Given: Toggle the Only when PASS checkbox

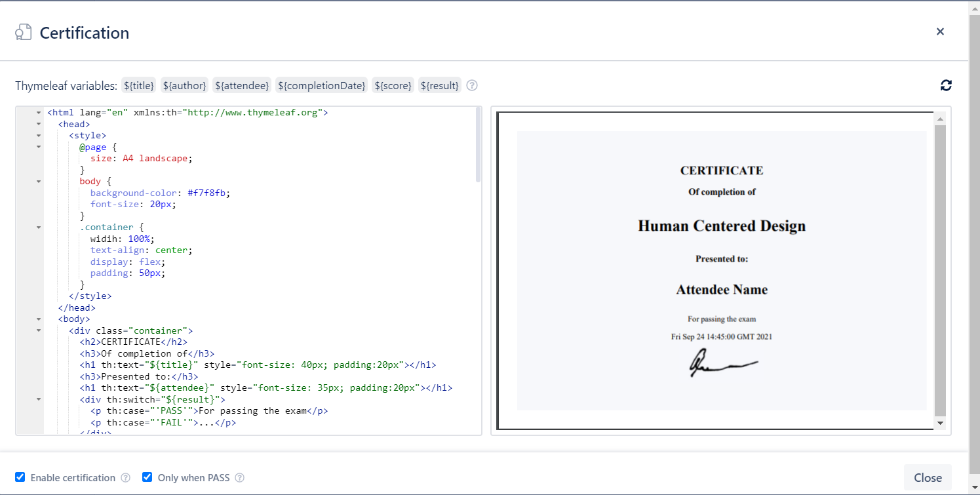Looking at the screenshot, I should tap(147, 477).
